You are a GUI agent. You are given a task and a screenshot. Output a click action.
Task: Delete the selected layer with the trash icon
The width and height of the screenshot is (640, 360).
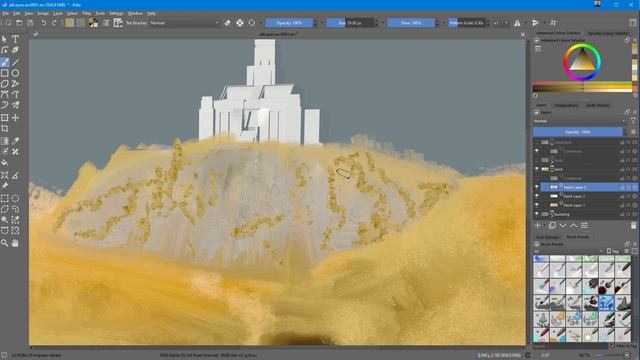pyautogui.click(x=633, y=225)
